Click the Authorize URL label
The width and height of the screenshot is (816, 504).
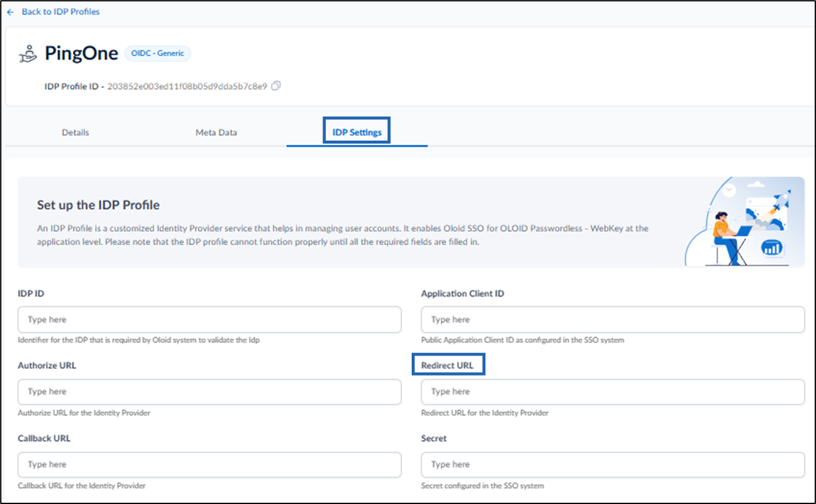point(47,365)
